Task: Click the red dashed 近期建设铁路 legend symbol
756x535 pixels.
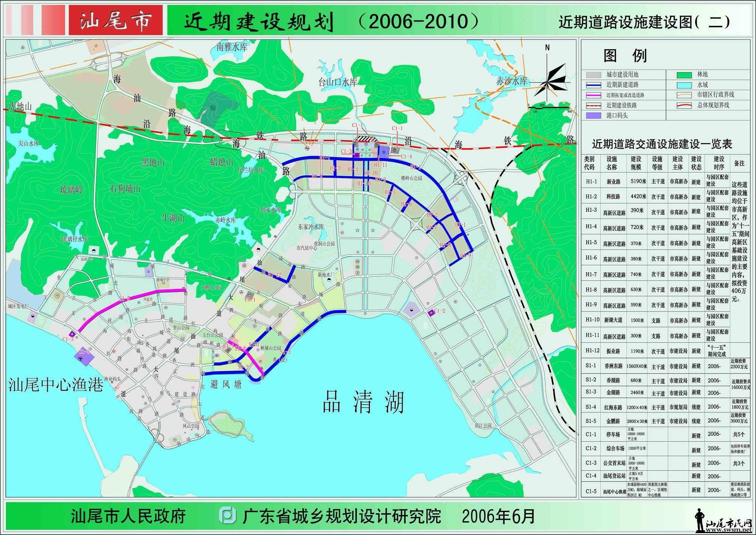Action: tap(593, 106)
